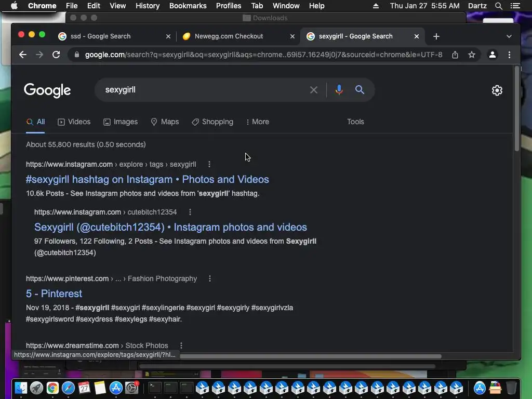Select the All results tab
The image size is (532, 399).
click(x=36, y=122)
